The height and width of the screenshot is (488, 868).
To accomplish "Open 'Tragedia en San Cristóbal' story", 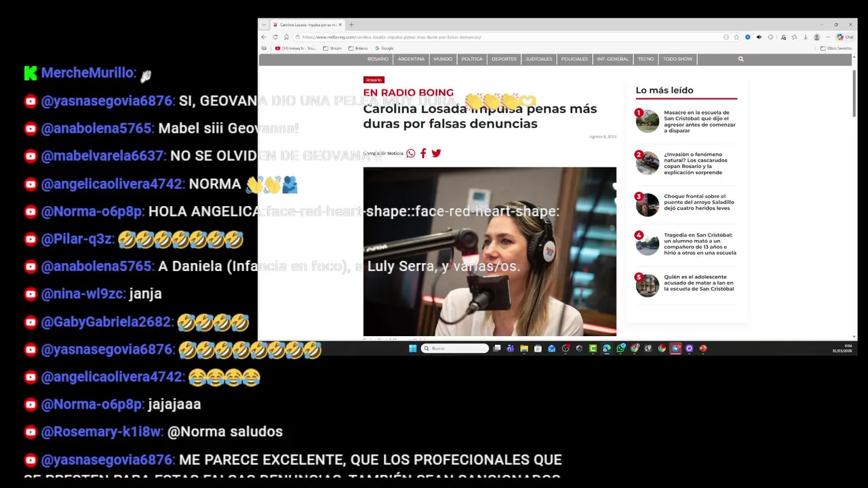I will pyautogui.click(x=700, y=244).
